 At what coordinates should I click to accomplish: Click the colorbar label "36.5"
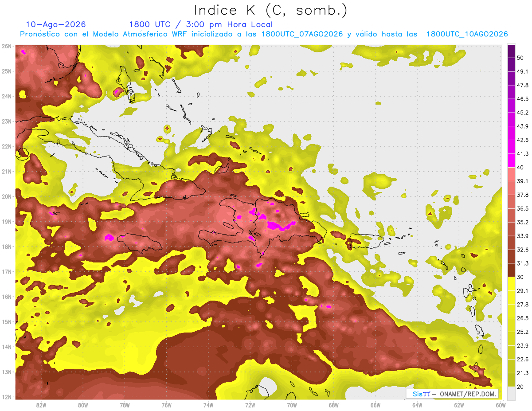[523, 208]
